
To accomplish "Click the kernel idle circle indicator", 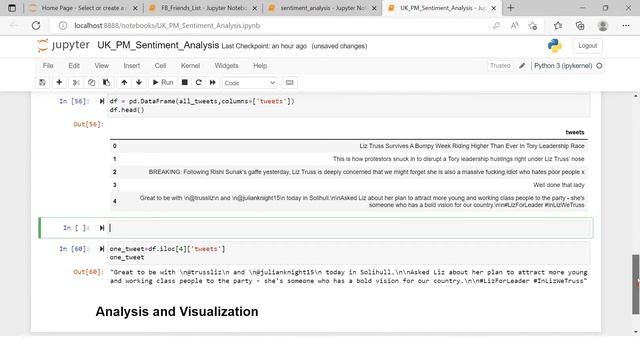I will pos(599,66).
